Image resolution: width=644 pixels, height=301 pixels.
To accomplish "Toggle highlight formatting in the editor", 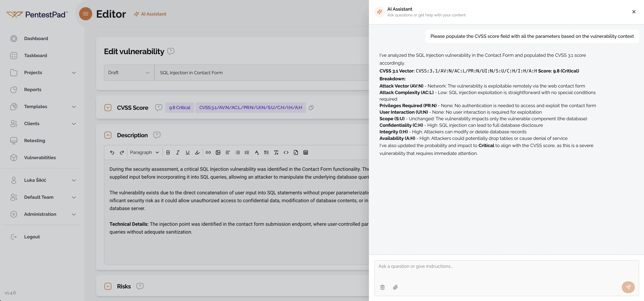I will [197, 152].
